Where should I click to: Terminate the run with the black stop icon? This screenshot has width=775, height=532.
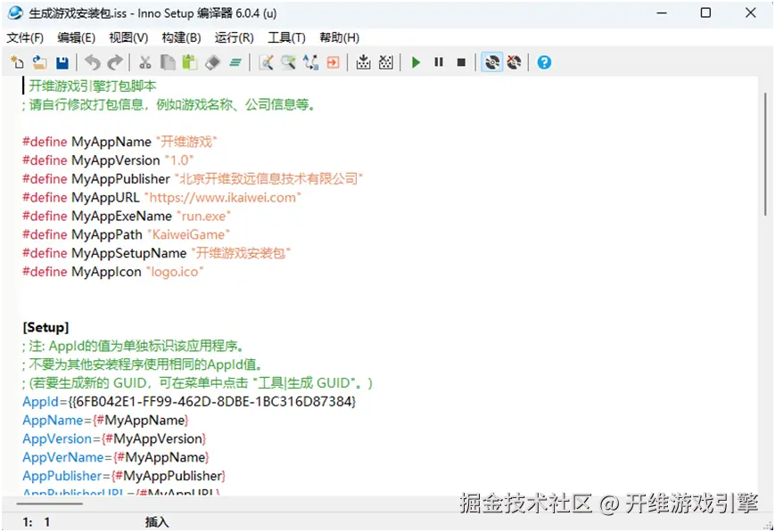point(461,62)
